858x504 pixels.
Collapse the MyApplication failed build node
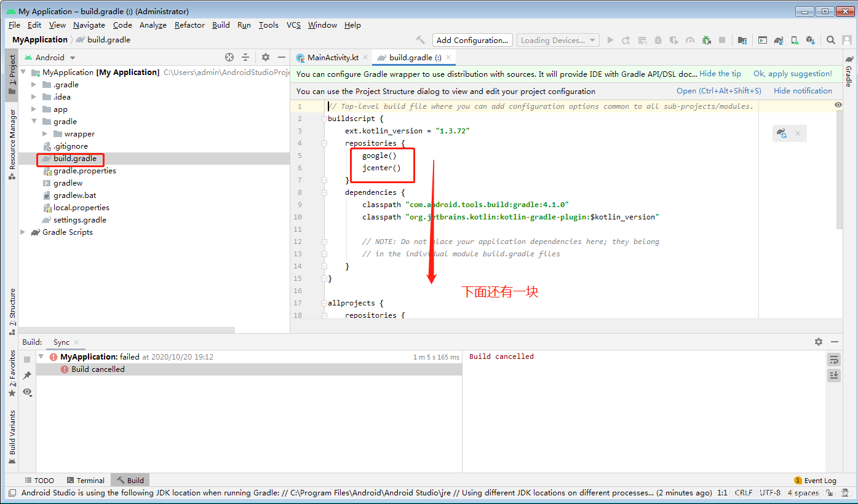pyautogui.click(x=41, y=356)
